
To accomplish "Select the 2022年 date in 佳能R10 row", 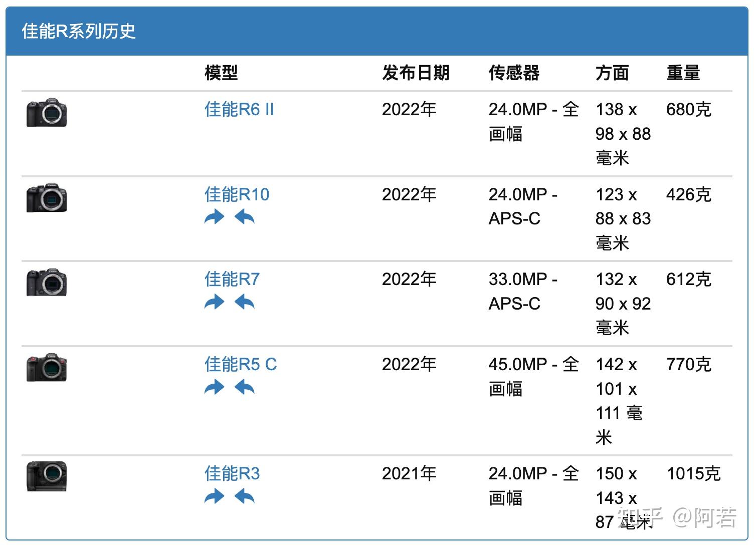I will (x=409, y=194).
